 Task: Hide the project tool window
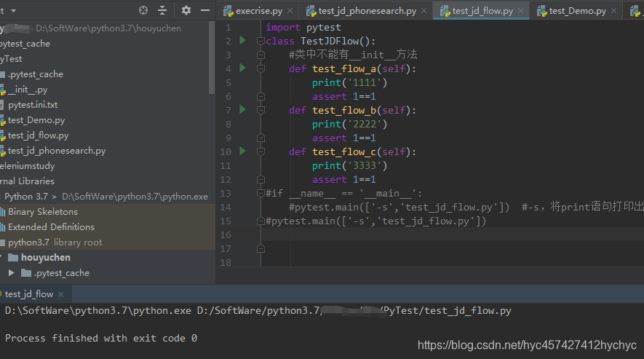[x=205, y=10]
